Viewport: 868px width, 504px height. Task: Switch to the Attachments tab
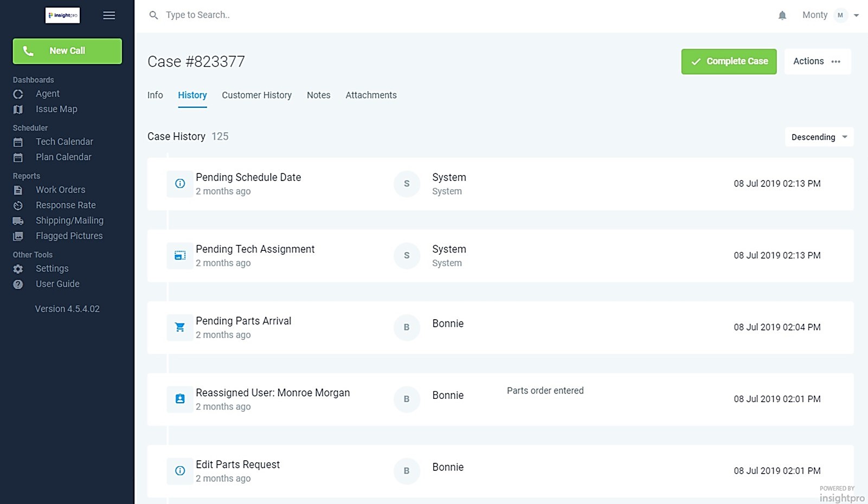click(x=371, y=95)
